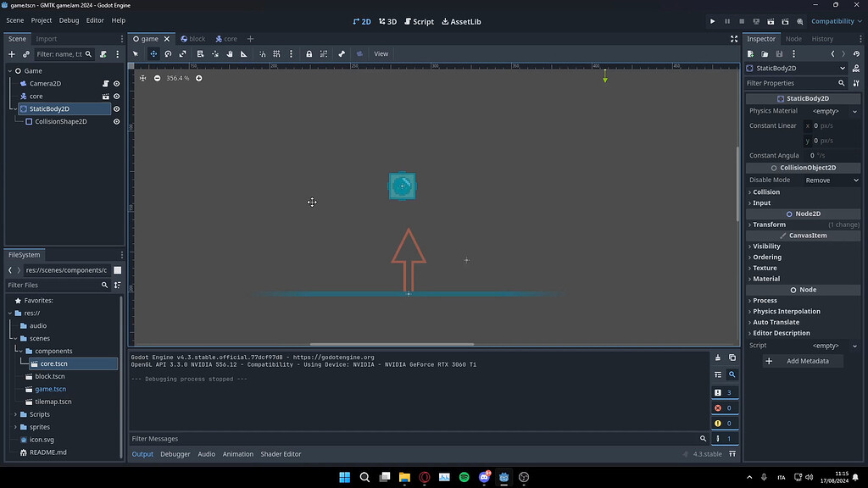The height and width of the screenshot is (488, 868).
Task: Open the Compatibility renderer dropdown
Action: pyautogui.click(x=837, y=21)
